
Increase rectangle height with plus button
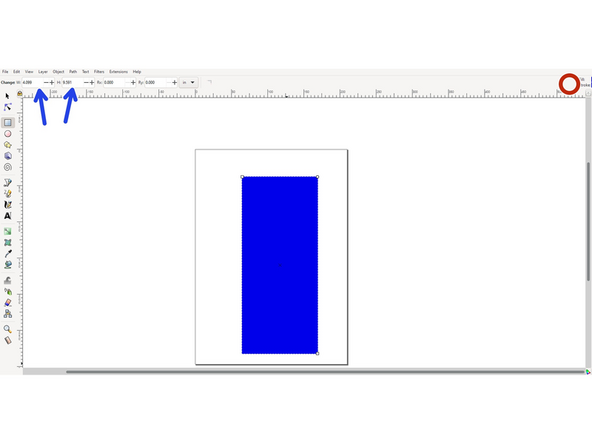point(92,82)
